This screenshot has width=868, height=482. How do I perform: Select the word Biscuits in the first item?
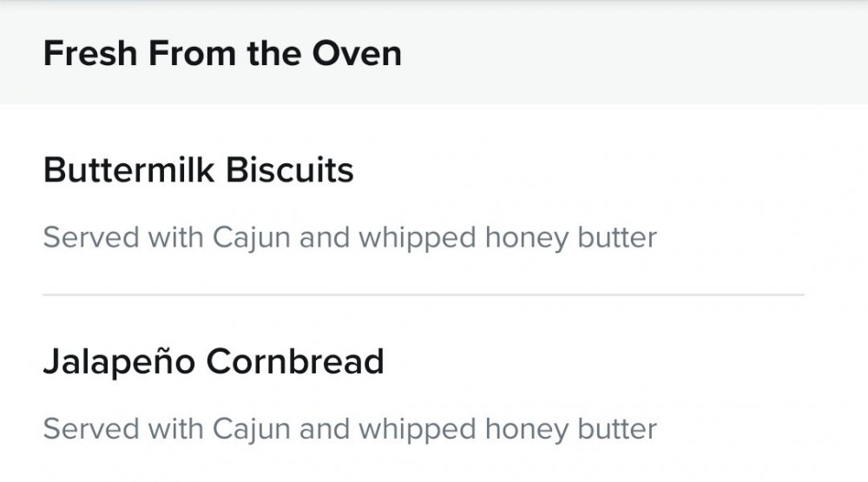pyautogui.click(x=290, y=169)
